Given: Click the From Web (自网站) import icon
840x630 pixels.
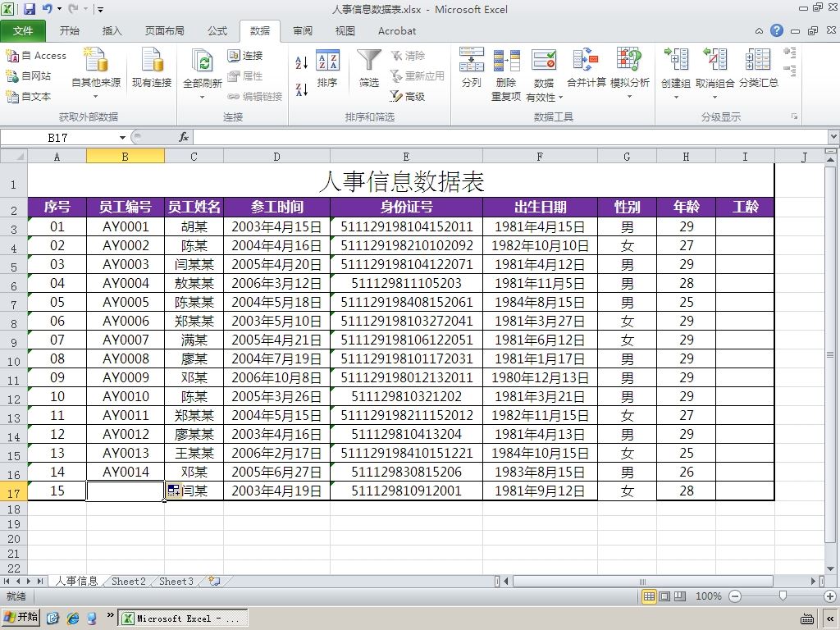Looking at the screenshot, I should pyautogui.click(x=12, y=76).
